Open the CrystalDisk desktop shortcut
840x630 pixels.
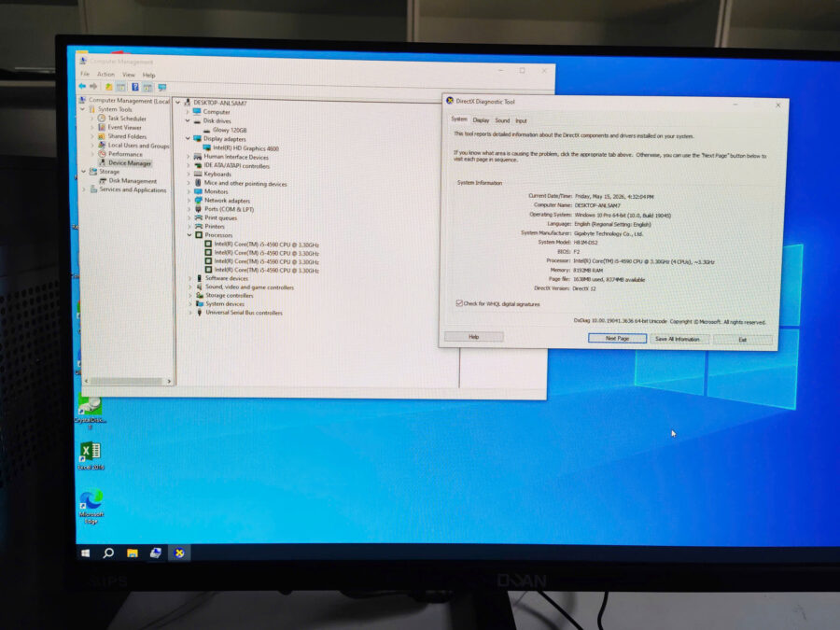[90, 412]
